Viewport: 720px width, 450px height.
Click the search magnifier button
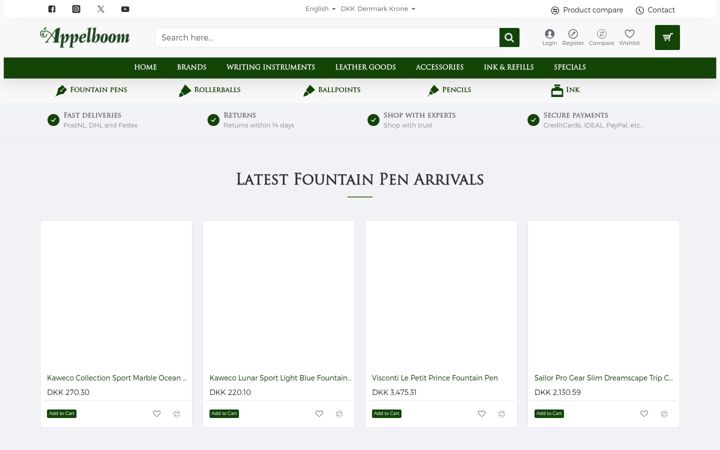point(509,37)
